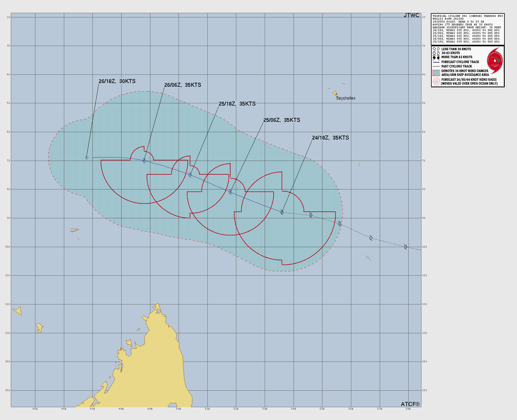Click the "25/06Z, 35KTS" label text
517x420 pixels.
pos(282,120)
